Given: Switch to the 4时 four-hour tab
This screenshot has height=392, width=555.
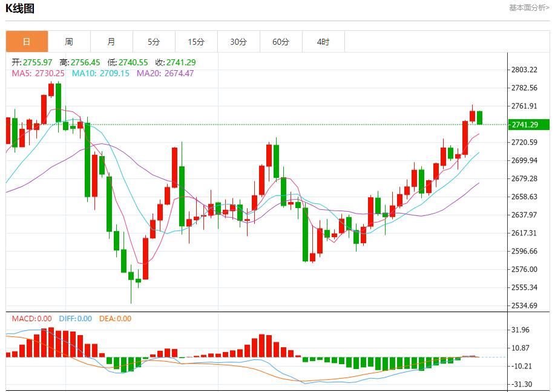Looking at the screenshot, I should point(323,42).
